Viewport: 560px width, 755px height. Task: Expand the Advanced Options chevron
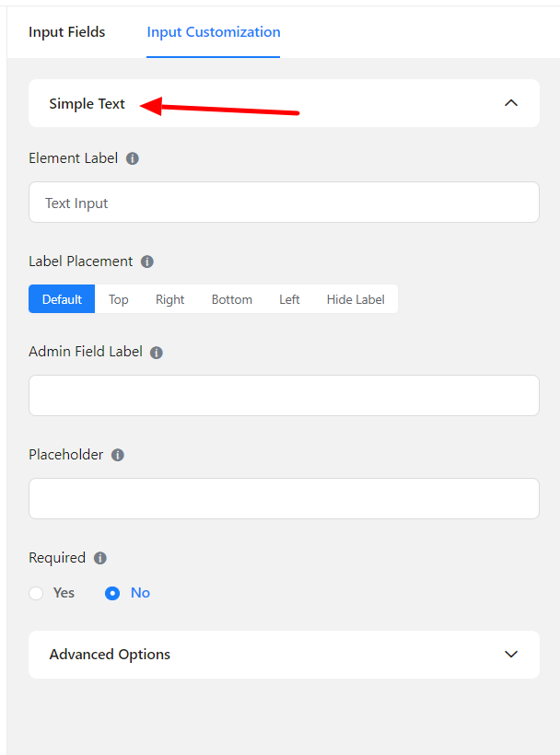click(511, 655)
